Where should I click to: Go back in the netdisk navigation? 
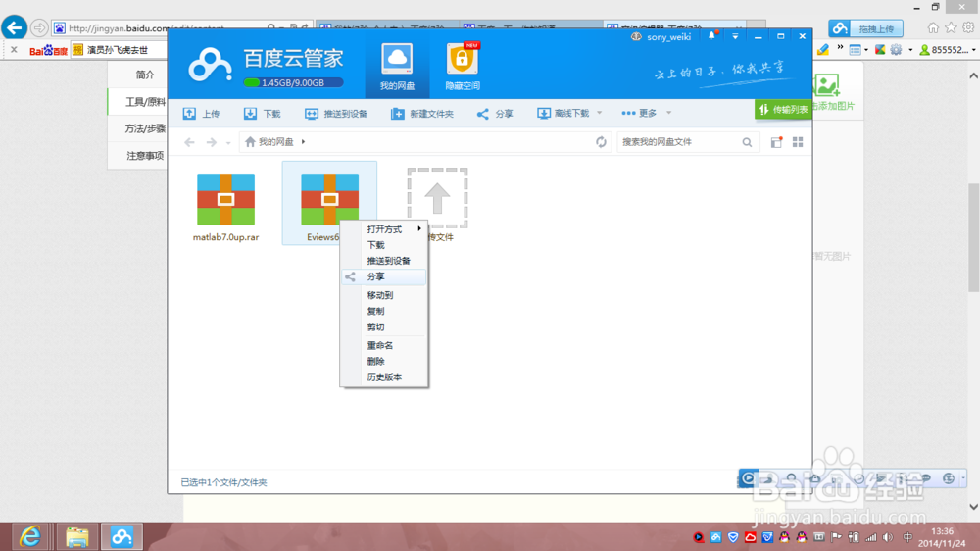(x=189, y=142)
